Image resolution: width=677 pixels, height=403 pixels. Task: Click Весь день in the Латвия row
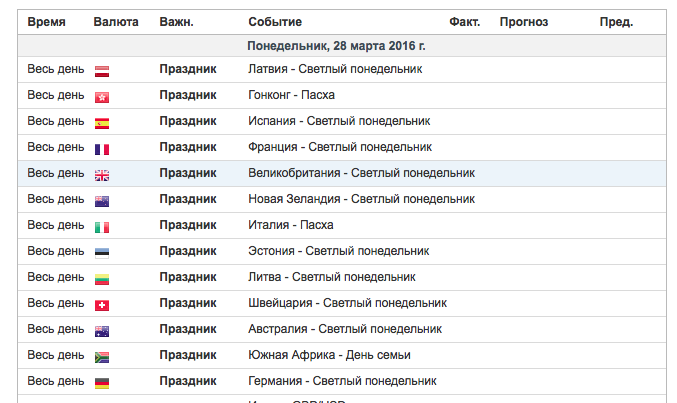point(56,69)
